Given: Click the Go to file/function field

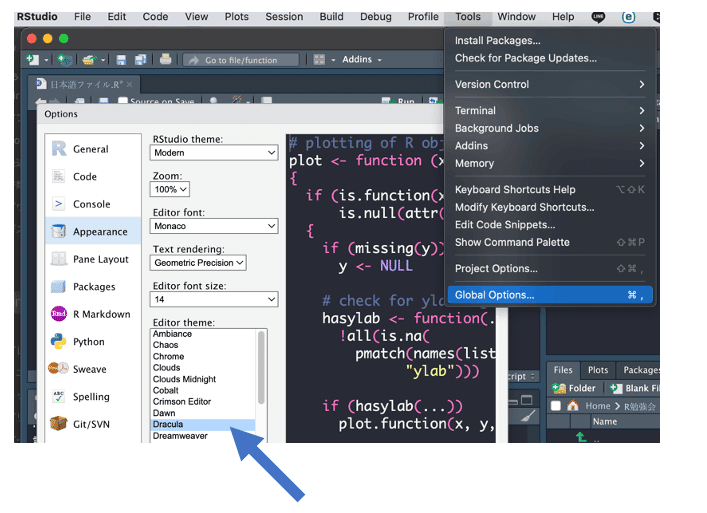Looking at the screenshot, I should tap(241, 60).
